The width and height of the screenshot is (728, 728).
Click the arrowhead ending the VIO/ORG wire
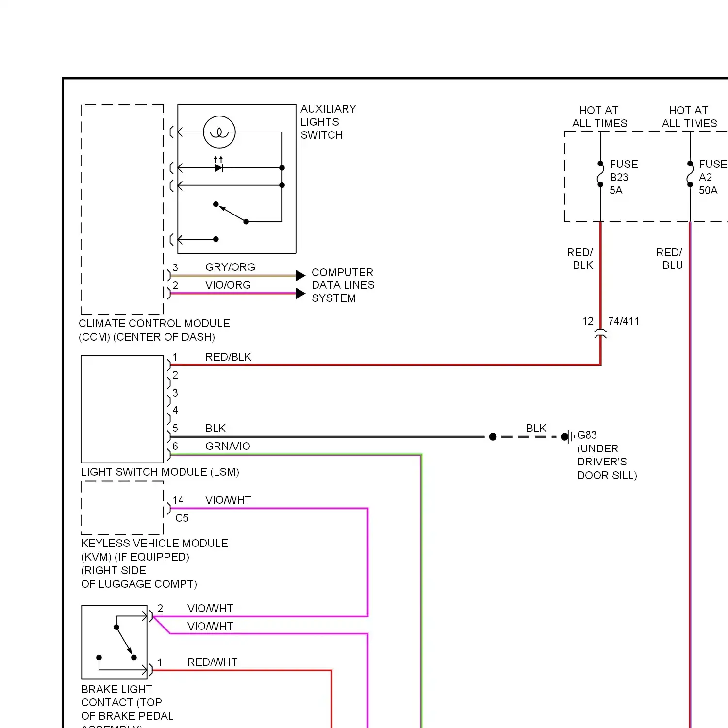click(300, 294)
